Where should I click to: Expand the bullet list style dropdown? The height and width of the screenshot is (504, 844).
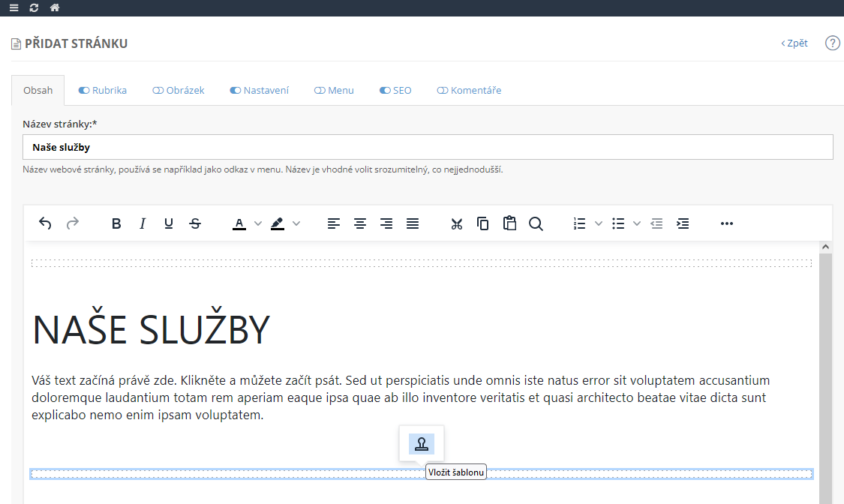[x=638, y=223]
